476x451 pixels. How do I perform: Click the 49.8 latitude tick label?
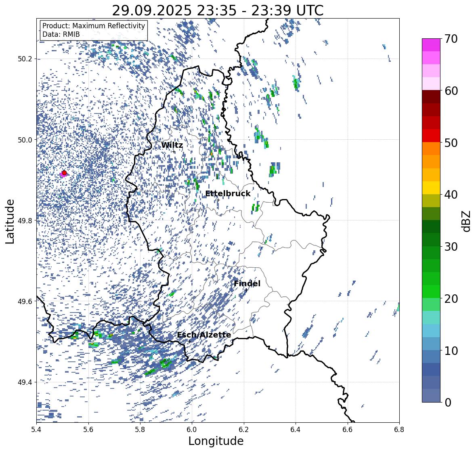tap(25, 220)
